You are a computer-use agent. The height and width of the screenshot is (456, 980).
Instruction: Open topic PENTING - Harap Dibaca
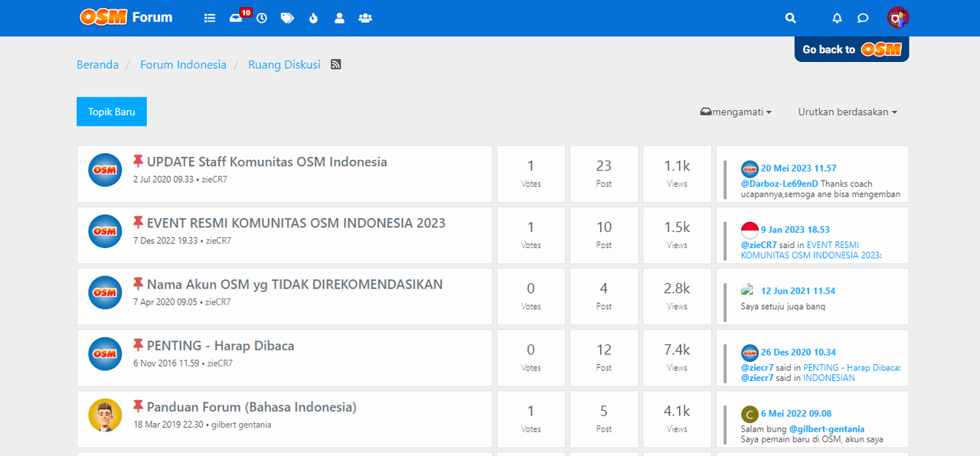tap(220, 345)
